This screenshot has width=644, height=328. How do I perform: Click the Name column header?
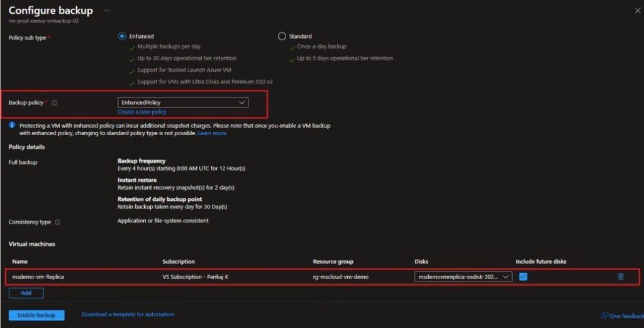20,261
